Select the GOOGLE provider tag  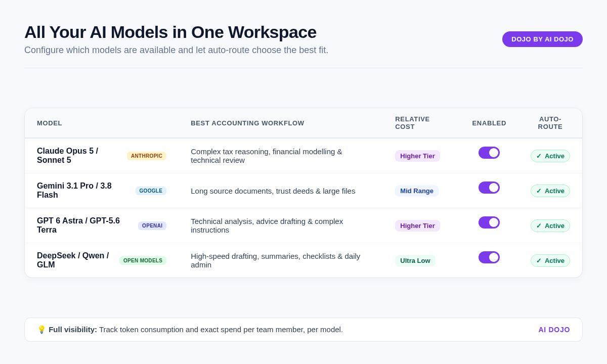(151, 191)
